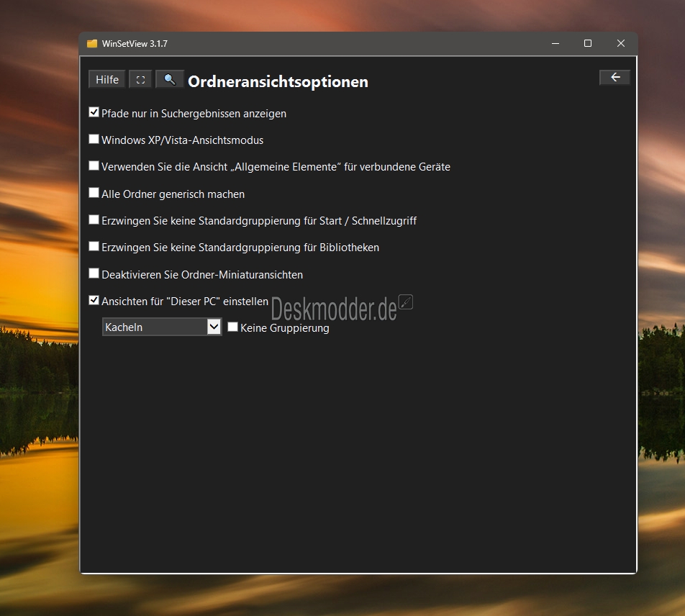Uncheck "Pfade nur in Suchergebnissen anzeigen"
The width and height of the screenshot is (685, 616).
click(x=94, y=112)
